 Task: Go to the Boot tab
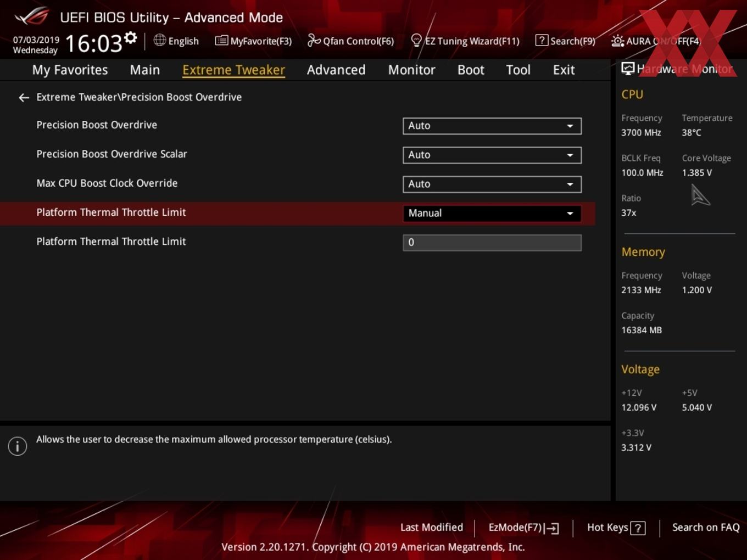click(471, 70)
